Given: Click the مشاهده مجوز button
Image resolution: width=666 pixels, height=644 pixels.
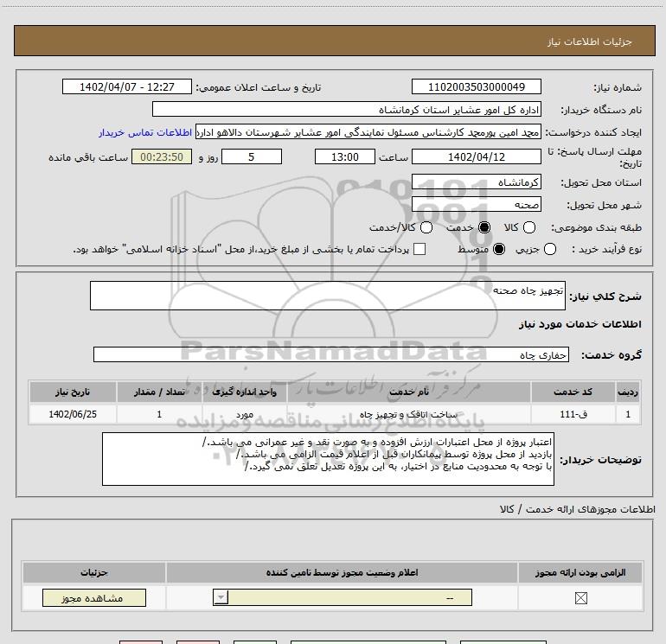Looking at the screenshot, I should click(x=94, y=597).
